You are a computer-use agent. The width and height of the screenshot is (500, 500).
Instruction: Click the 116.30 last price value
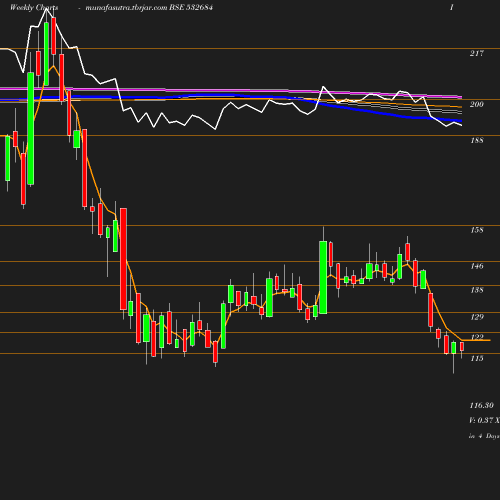click(x=481, y=405)
